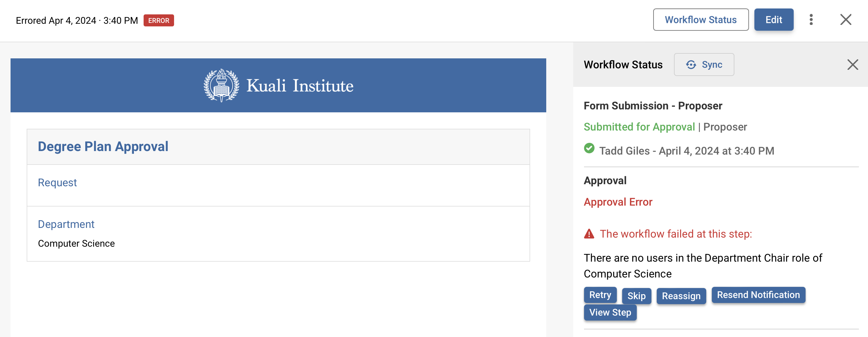The image size is (868, 337).
Task: Click the Degree Plan Approval heading
Action: (x=103, y=146)
